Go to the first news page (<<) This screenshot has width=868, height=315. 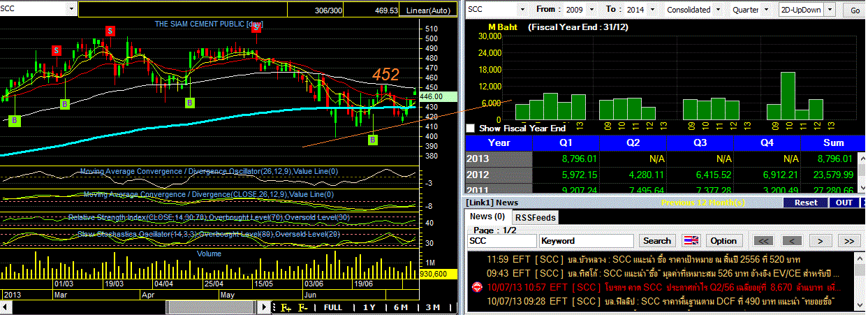pos(764,240)
